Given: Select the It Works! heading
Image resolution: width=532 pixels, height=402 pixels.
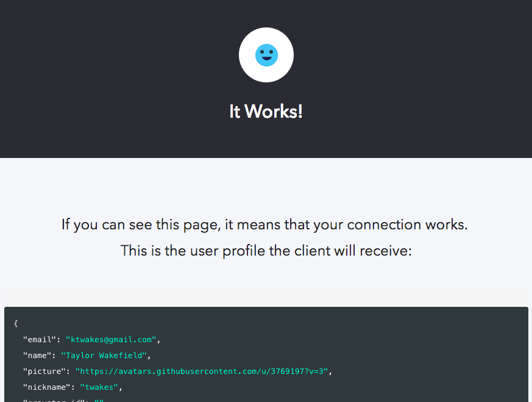Looking at the screenshot, I should [x=266, y=112].
